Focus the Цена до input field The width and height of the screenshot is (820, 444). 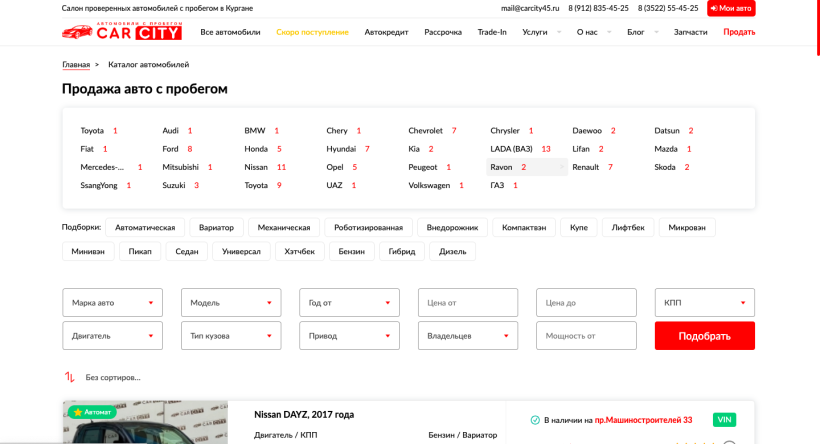tap(586, 302)
